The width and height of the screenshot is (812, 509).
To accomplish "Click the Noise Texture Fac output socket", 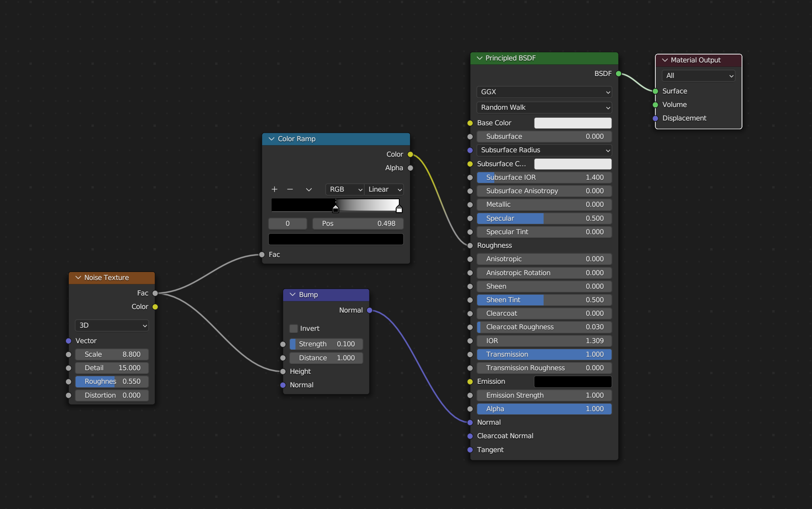I will click(155, 293).
